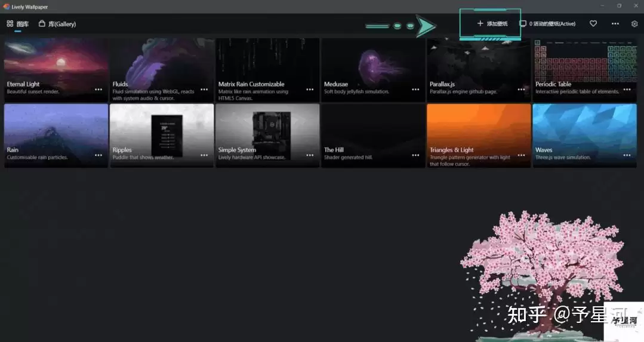Screen dimensions: 644x342
Task: Select the Simple System thumbnail
Action: pyautogui.click(x=267, y=135)
